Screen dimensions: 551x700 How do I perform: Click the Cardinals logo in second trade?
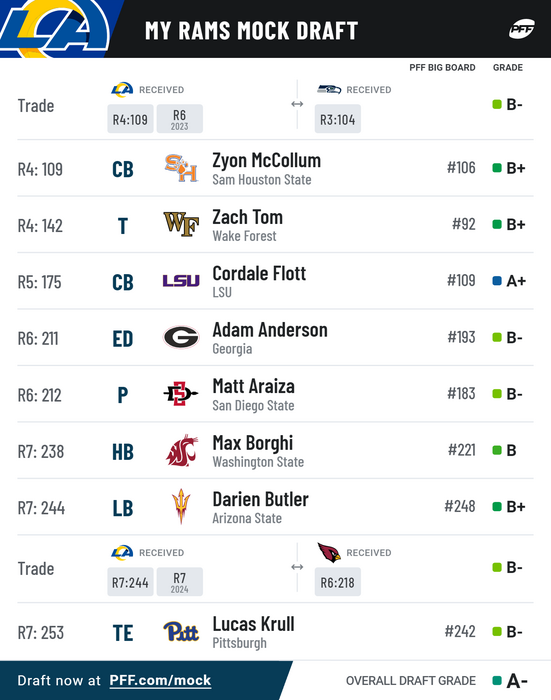point(329,552)
